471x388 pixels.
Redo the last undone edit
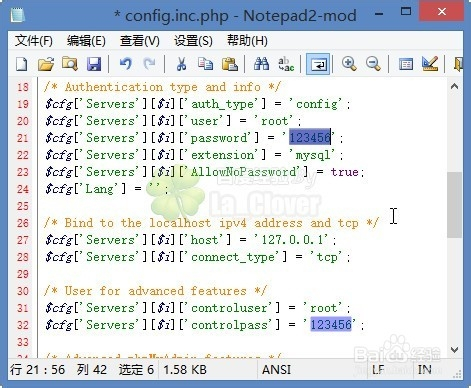coord(149,64)
